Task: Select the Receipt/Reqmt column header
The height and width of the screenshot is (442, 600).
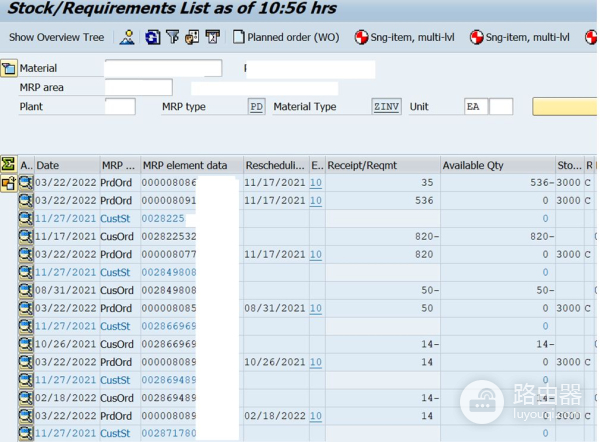Action: click(x=381, y=165)
